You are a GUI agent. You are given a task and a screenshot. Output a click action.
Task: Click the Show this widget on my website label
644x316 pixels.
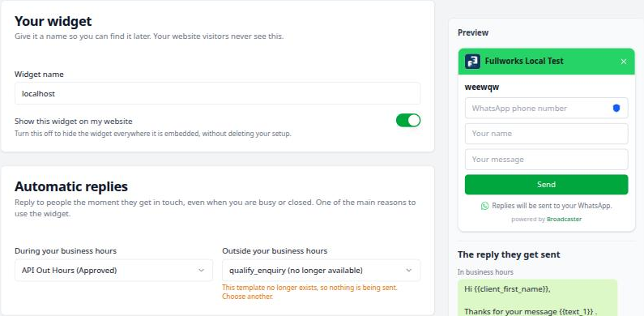point(74,122)
